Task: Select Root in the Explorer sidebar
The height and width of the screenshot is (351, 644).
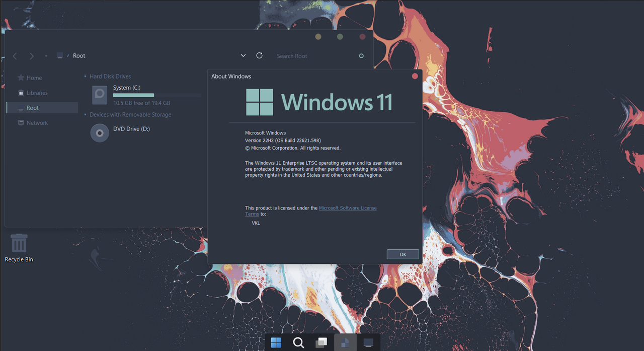Action: (42, 108)
